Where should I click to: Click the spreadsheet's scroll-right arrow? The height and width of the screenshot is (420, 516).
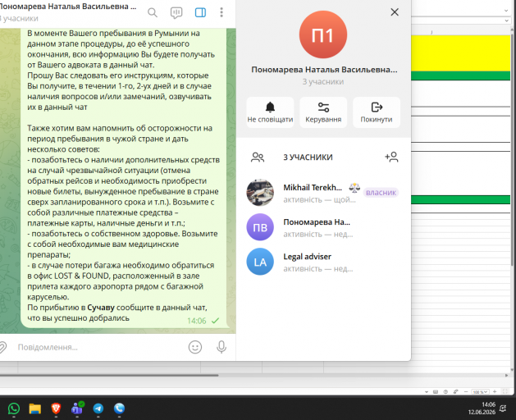click(x=506, y=375)
